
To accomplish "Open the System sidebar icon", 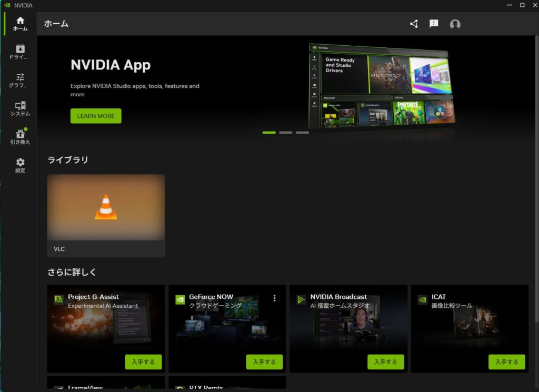I will click(20, 109).
